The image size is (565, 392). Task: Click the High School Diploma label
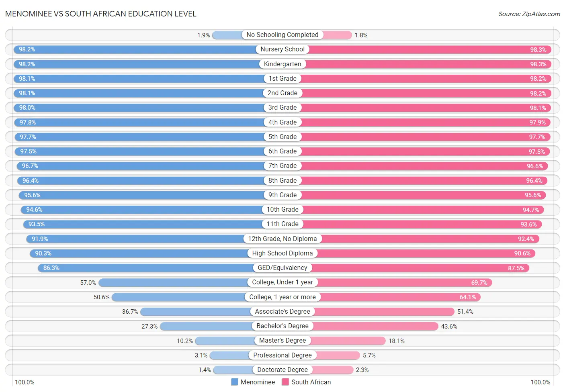[x=282, y=253]
